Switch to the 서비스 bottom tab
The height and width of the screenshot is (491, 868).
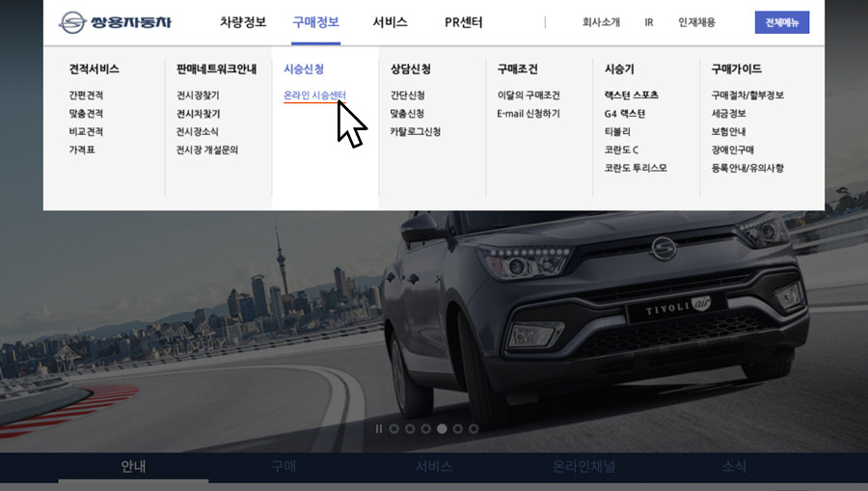pyautogui.click(x=434, y=467)
